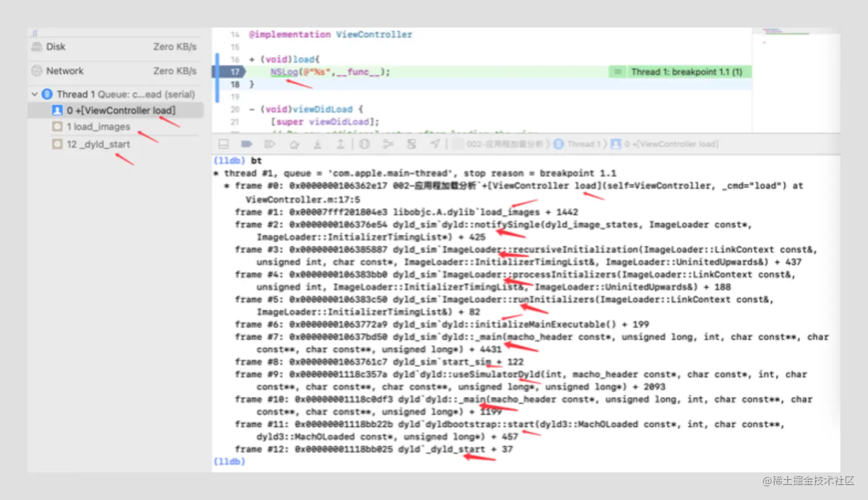Viewport: 868px width, 500px height.
Task: Open Environment Overrides
Action: 412,144
